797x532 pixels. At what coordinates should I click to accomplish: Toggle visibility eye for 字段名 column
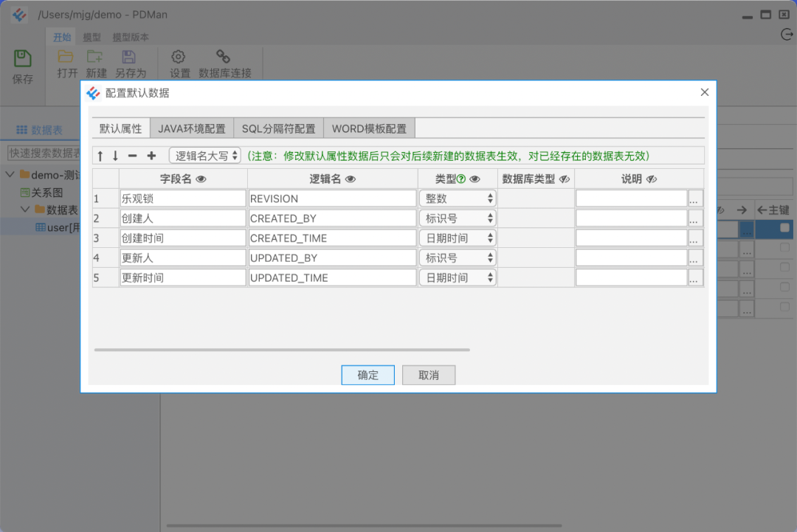pos(201,179)
